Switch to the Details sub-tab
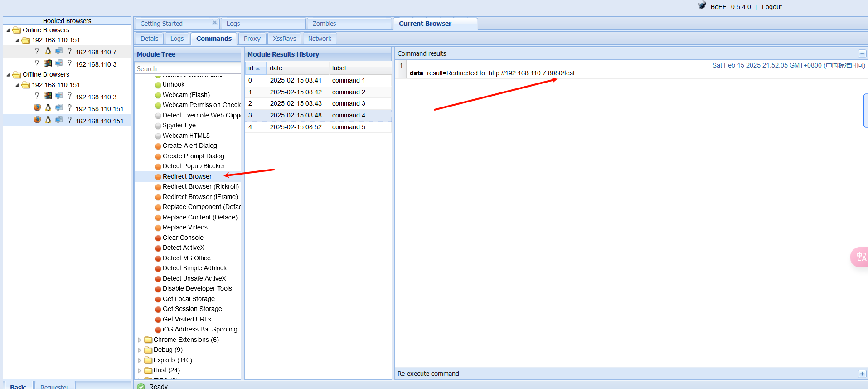 click(150, 39)
